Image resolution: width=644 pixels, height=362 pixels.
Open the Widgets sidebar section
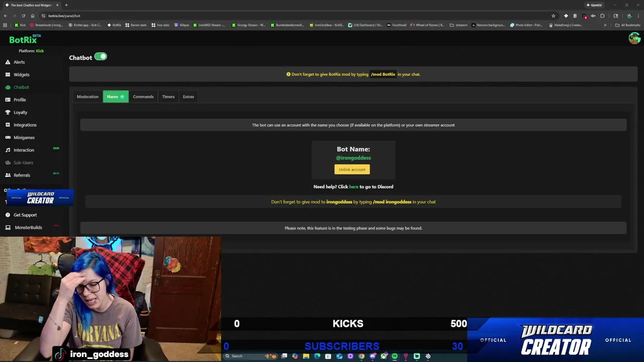tap(21, 74)
